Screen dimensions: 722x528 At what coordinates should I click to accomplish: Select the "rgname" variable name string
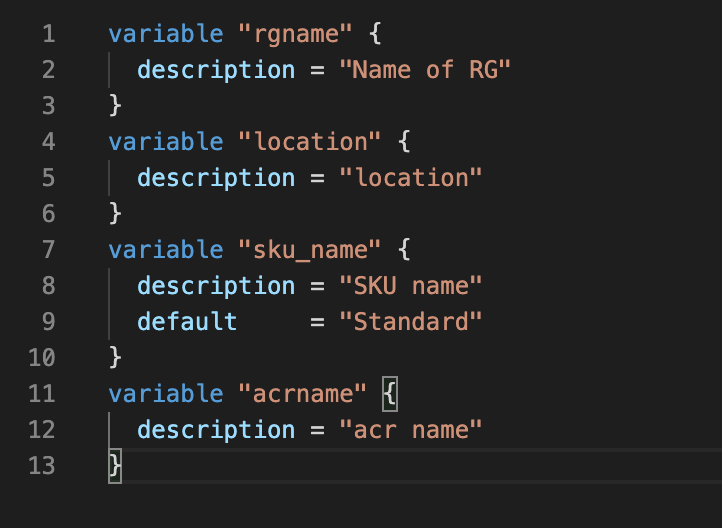pos(296,34)
